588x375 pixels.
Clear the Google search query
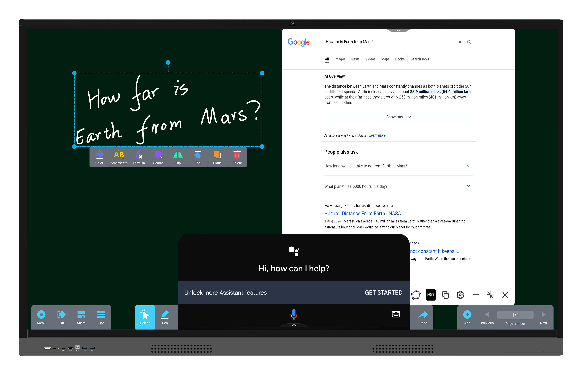pyautogui.click(x=460, y=42)
